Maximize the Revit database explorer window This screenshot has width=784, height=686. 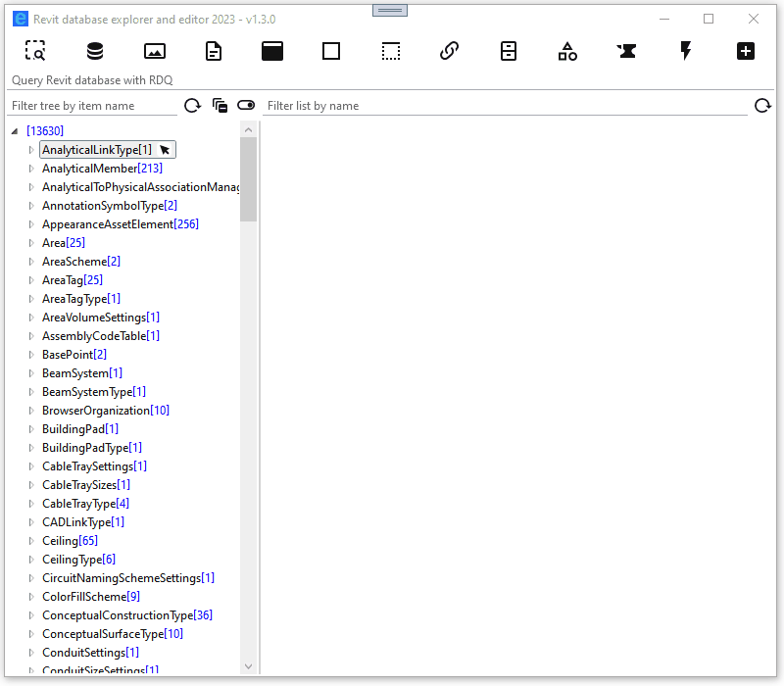click(x=708, y=19)
